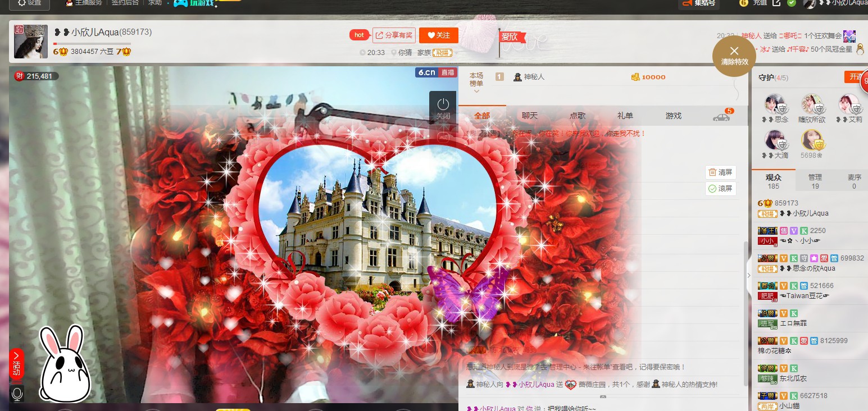Image resolution: width=868 pixels, height=411 pixels.
Task: Open 求助 help link in top bar
Action: point(154,3)
